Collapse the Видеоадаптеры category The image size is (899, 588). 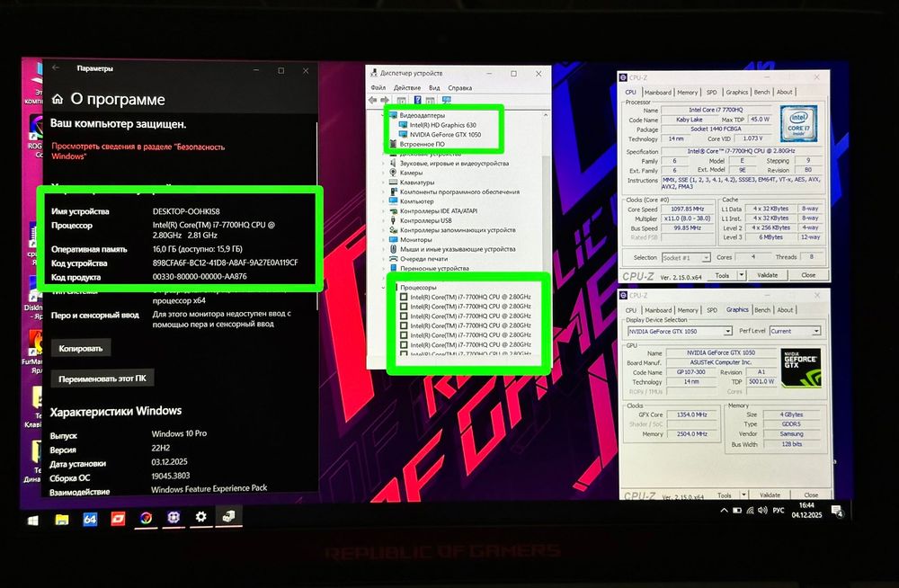(x=384, y=115)
